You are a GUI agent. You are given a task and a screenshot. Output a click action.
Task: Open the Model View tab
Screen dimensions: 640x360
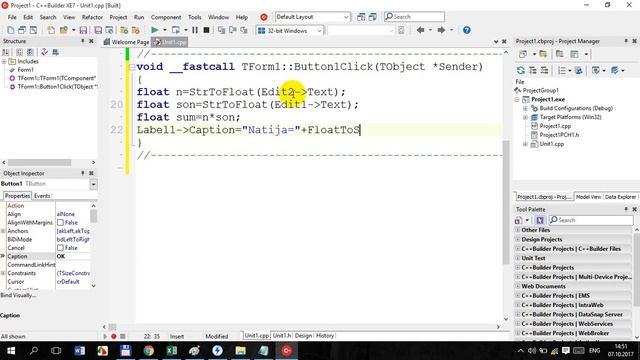coord(588,197)
